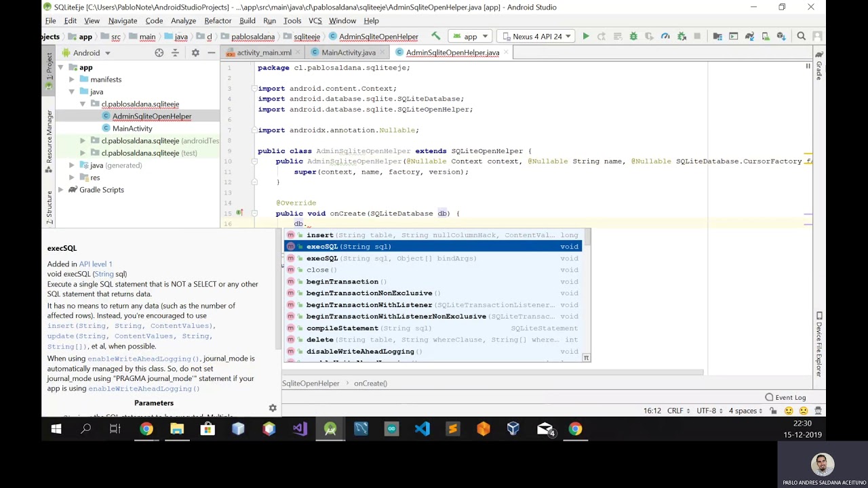The image size is (868, 488).
Task: Click the sad smiley feedback icon
Action: coord(804,411)
